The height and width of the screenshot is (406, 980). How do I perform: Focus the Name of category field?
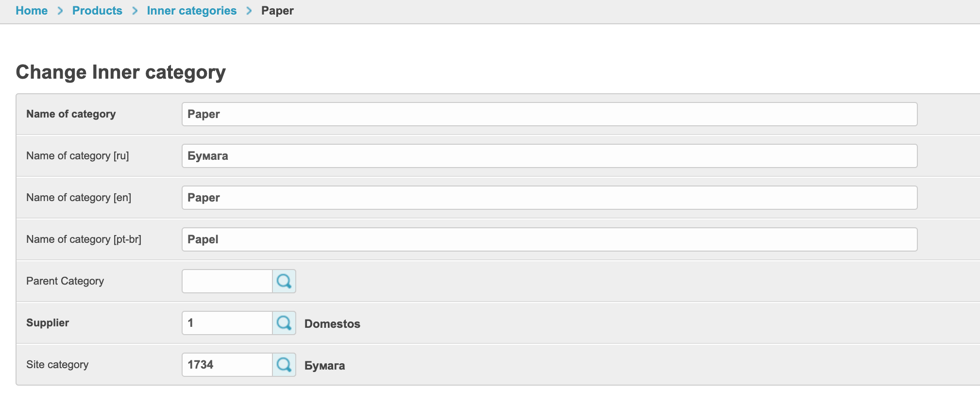tap(549, 114)
